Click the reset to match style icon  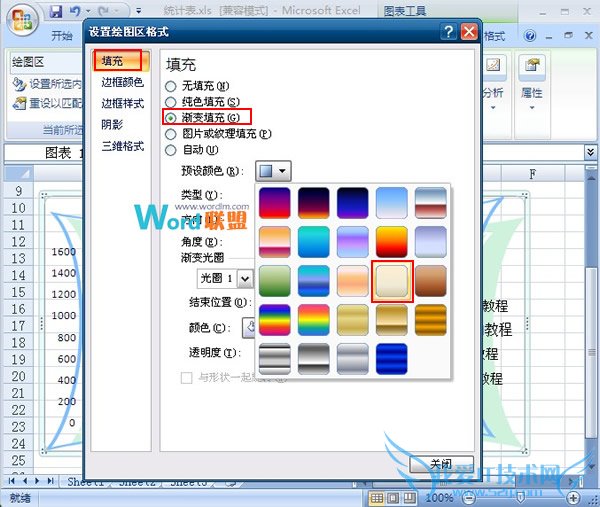tap(19, 103)
